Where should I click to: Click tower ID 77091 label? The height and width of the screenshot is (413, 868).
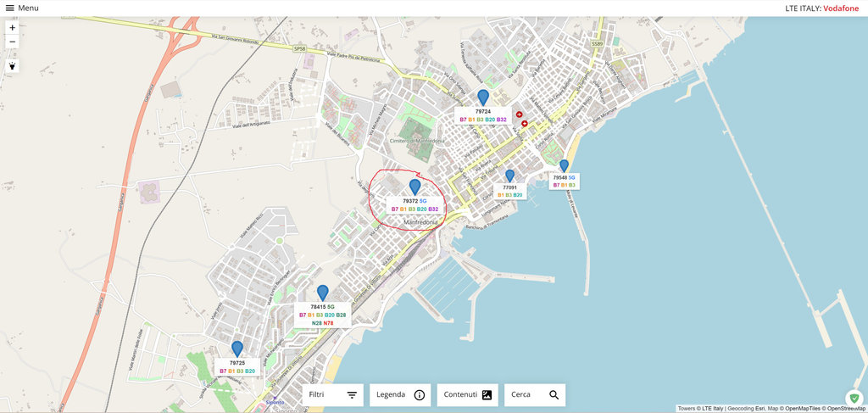[x=509, y=187]
